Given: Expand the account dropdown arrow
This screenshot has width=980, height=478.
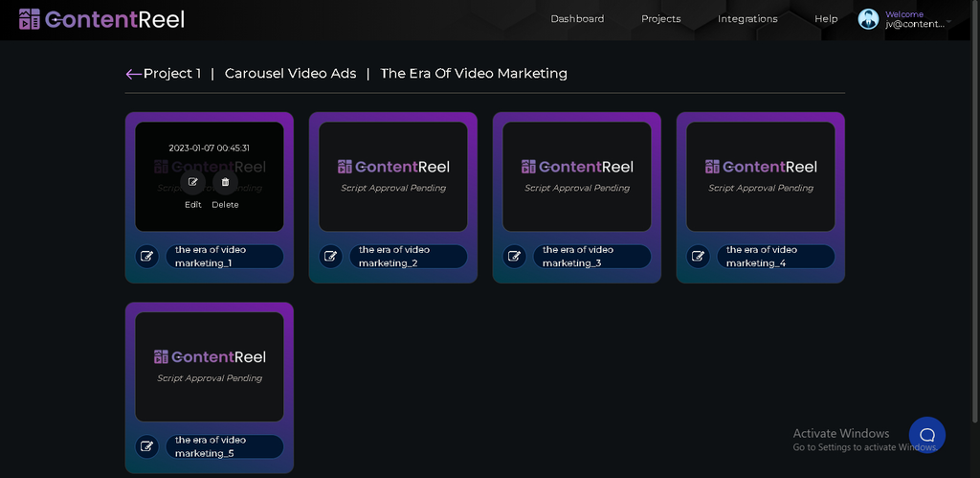Looking at the screenshot, I should (x=948, y=22).
